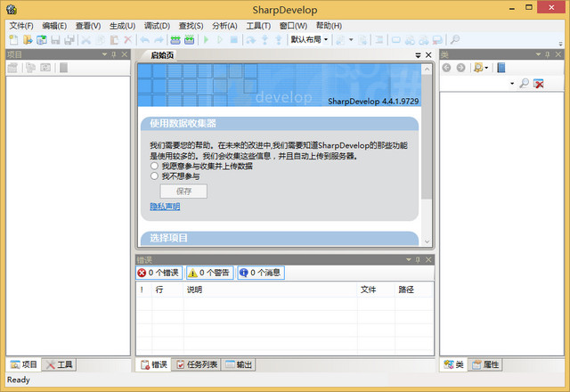
Task: Click the Step Into down-arrow icon
Action: coord(265,39)
